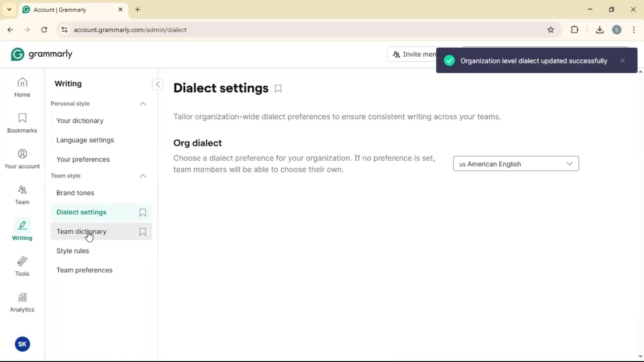644x362 pixels.
Task: Open the Bookmarks sidebar icon
Action: click(x=22, y=123)
